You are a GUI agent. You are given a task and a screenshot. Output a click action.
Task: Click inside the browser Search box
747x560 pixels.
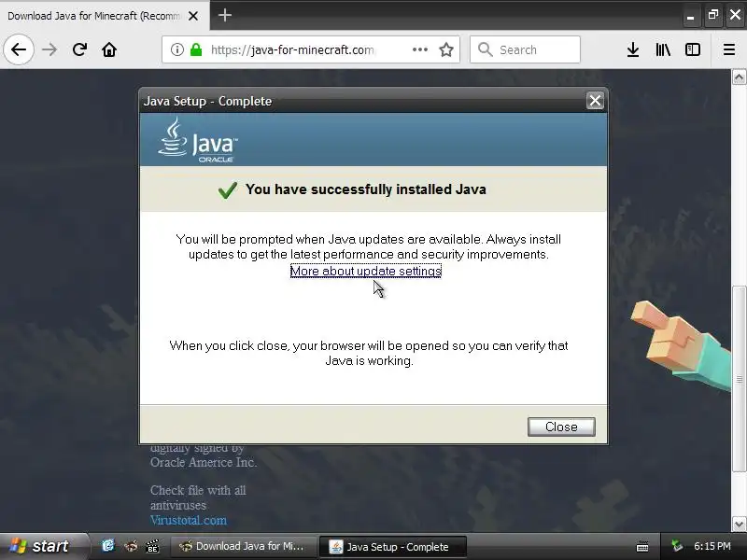525,49
